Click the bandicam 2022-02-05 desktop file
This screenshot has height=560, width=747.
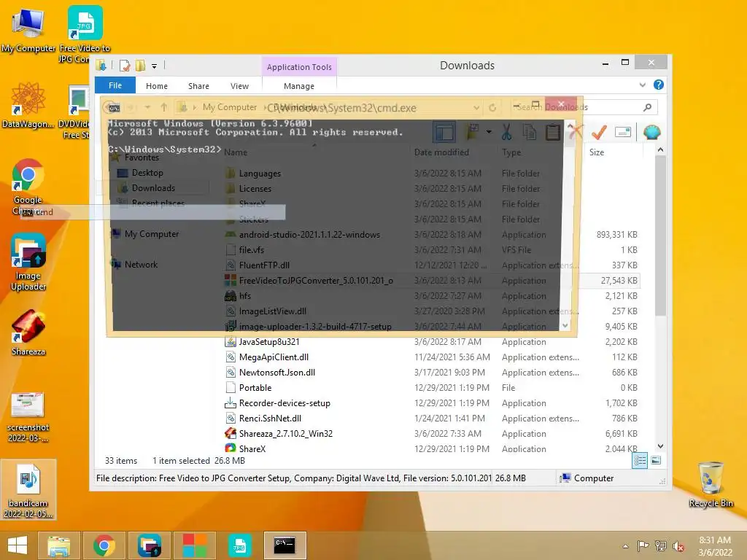28,491
